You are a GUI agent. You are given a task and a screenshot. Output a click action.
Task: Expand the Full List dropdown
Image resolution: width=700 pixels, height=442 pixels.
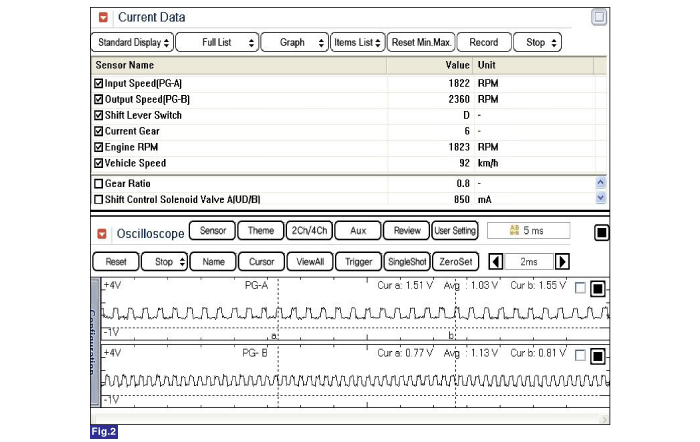217,43
